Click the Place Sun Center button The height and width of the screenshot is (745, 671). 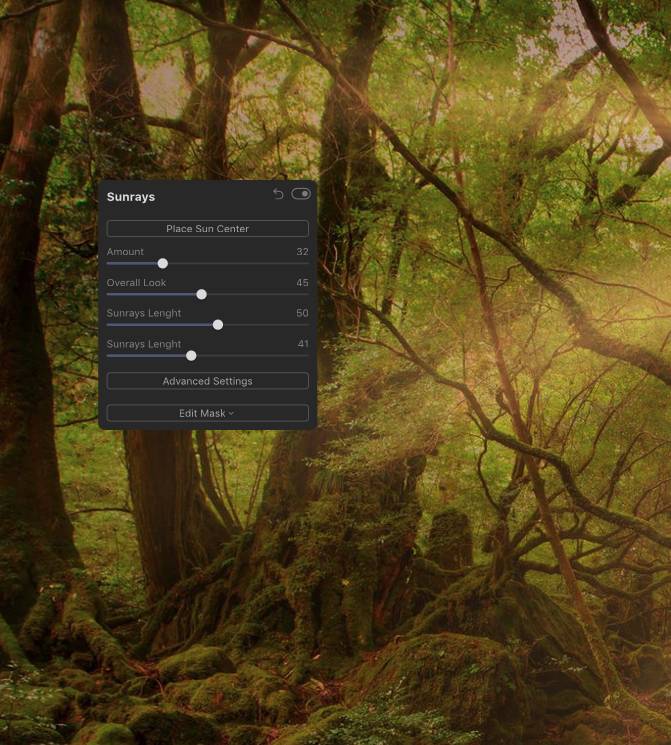[x=208, y=229]
